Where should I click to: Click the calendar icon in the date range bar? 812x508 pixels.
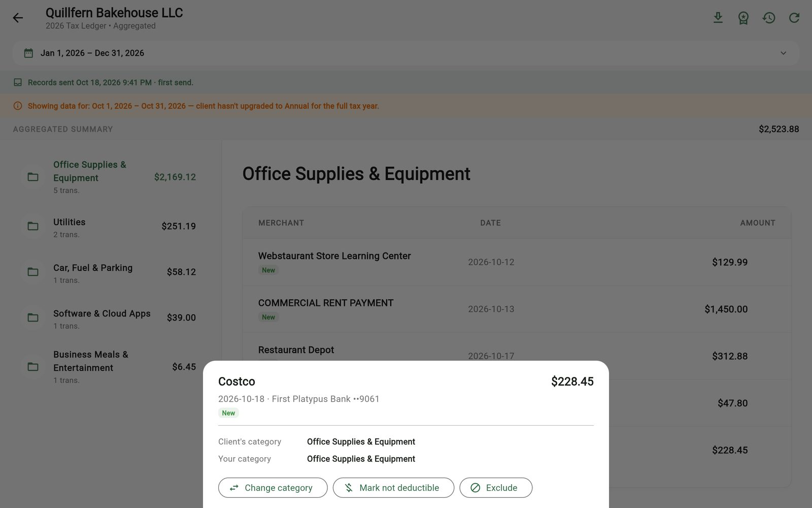pos(28,53)
